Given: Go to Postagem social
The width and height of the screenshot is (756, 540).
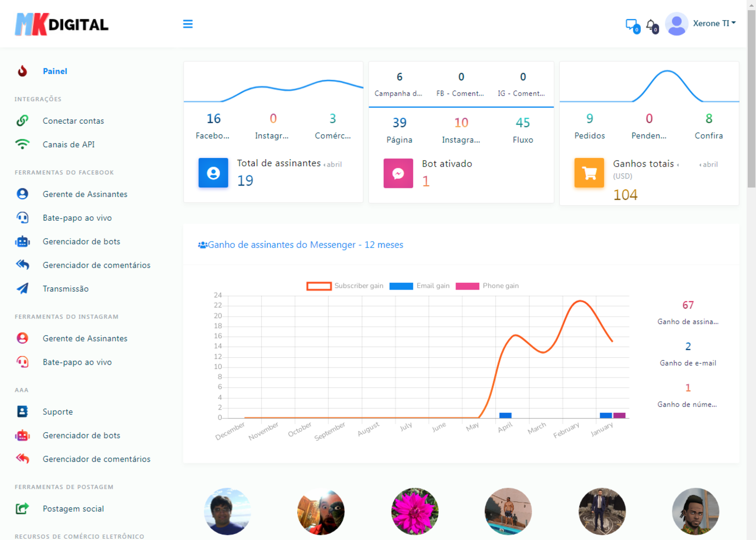Looking at the screenshot, I should tap(73, 509).
